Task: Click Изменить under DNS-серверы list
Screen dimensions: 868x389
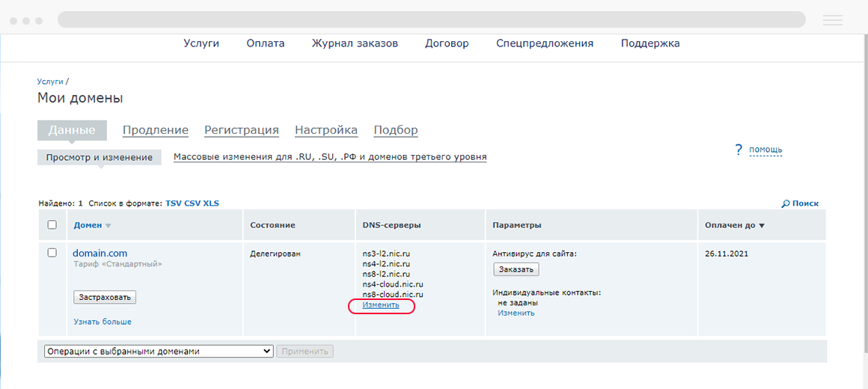Action: click(x=381, y=305)
